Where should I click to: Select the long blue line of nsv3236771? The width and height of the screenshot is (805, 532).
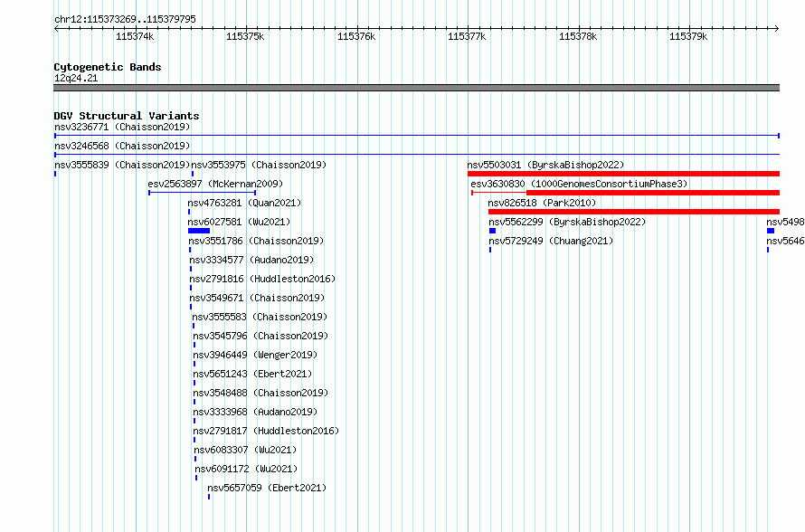(417, 136)
